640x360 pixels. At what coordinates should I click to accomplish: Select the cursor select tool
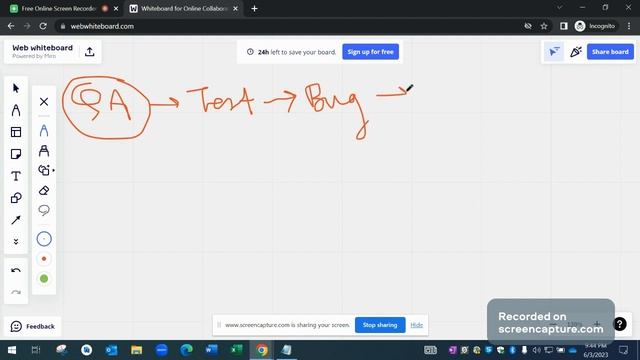pos(16,88)
